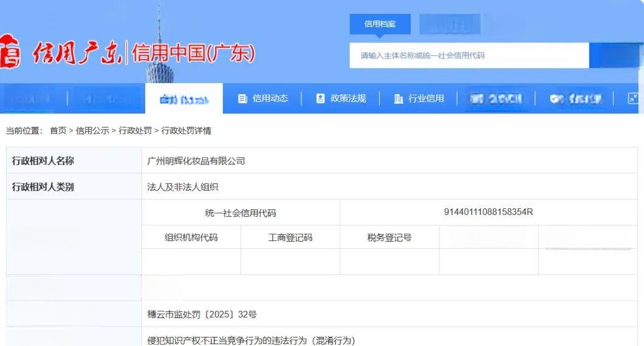This screenshot has height=346, width=644.
Task: Click the 组织机构代码 header cell
Action: click(191, 237)
